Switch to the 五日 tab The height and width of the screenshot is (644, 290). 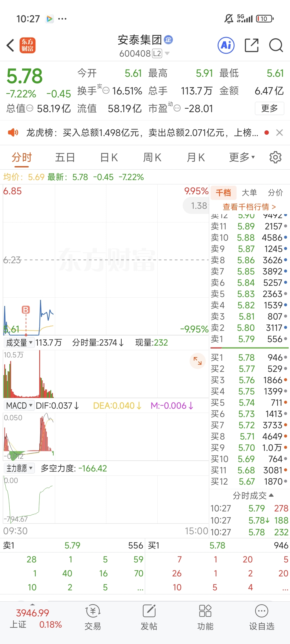pyautogui.click(x=65, y=157)
